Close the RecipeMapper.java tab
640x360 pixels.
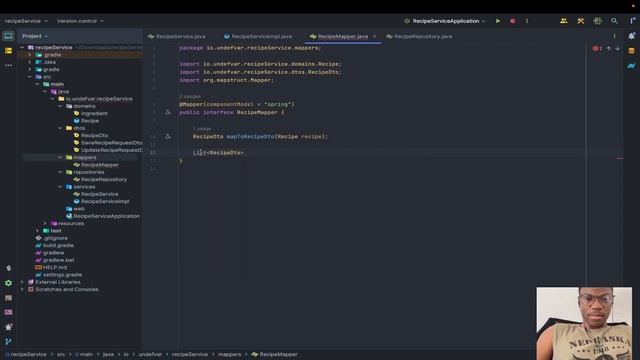pos(374,36)
